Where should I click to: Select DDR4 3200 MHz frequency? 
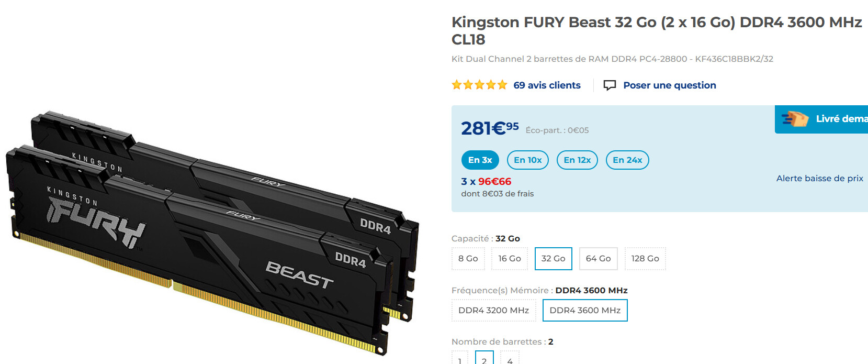tap(494, 311)
